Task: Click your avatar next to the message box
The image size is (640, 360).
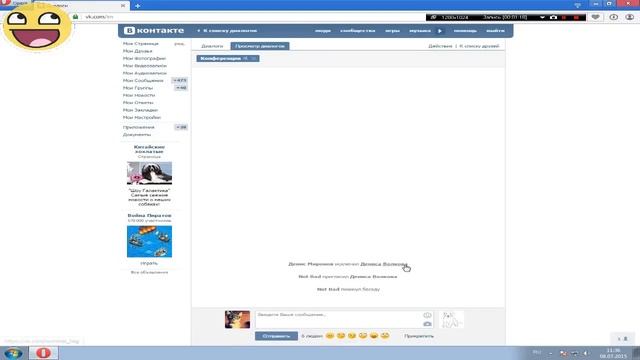Action: click(237, 320)
